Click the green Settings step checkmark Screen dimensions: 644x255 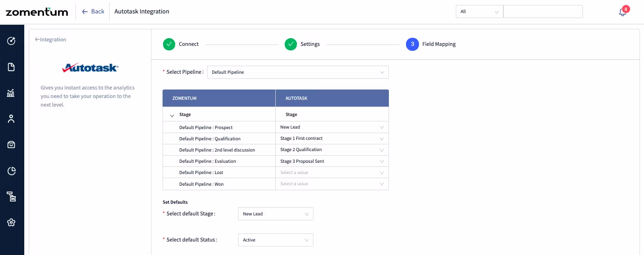coord(291,44)
